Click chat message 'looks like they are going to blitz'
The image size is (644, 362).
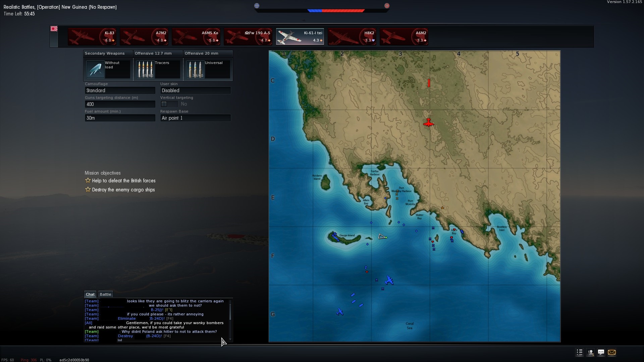pos(175,301)
